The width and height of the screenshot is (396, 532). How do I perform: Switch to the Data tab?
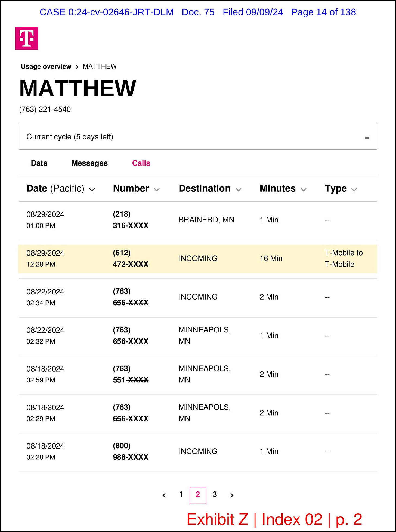coord(39,163)
